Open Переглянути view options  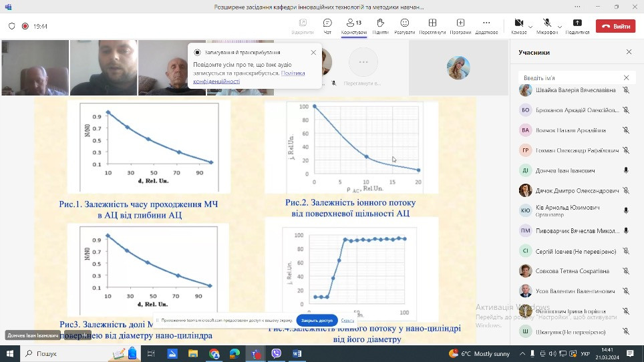432,26
